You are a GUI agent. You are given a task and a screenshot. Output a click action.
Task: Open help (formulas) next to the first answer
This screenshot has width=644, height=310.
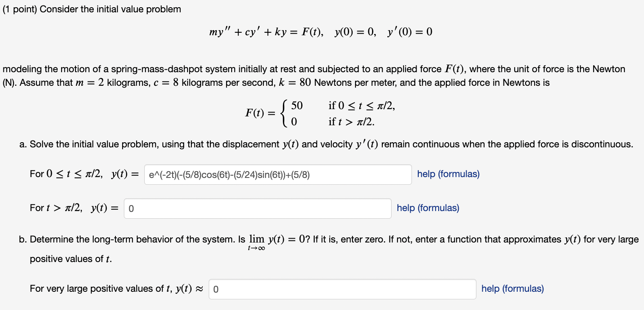point(448,174)
